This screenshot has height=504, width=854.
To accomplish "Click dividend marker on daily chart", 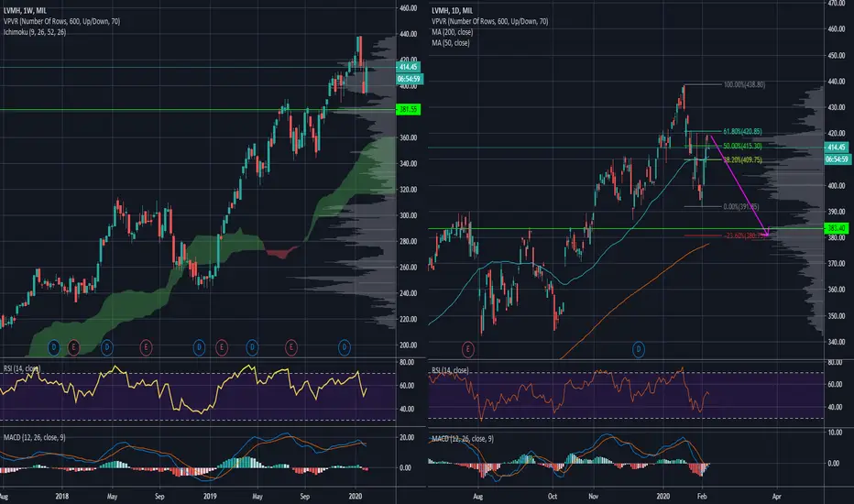I will (639, 349).
